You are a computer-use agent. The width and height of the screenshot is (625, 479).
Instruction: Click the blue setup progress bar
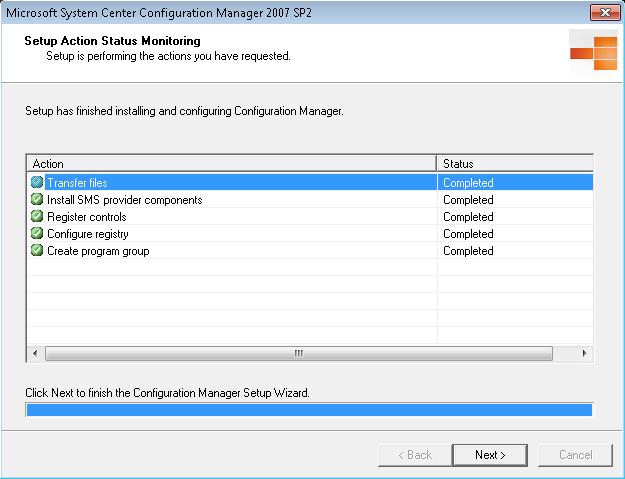(x=309, y=410)
